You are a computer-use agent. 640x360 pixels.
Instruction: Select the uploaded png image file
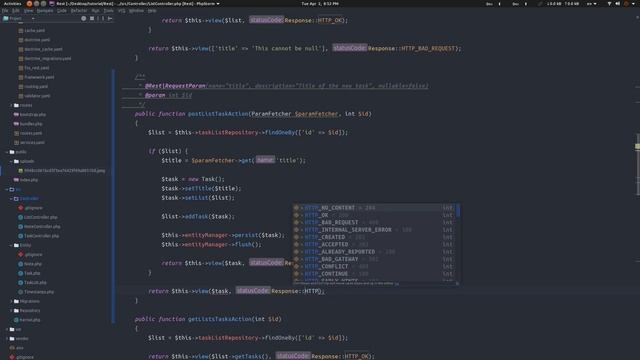point(62,171)
